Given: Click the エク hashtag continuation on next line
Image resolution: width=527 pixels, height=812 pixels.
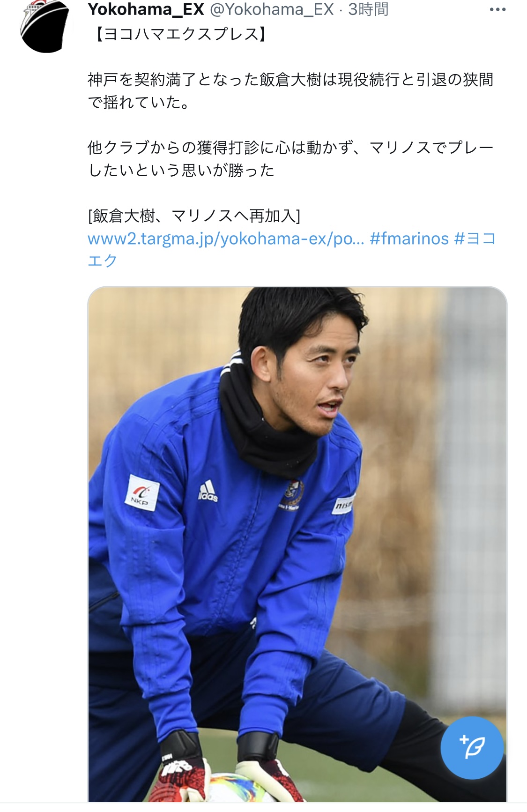Looking at the screenshot, I should [103, 261].
